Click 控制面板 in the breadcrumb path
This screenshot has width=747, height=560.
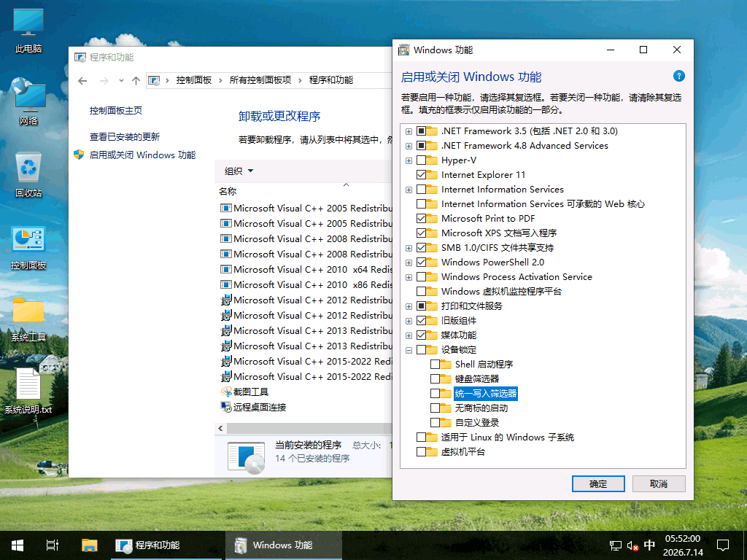194,80
